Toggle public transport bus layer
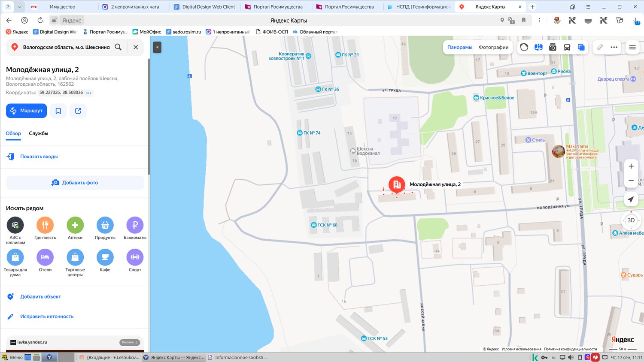The width and height of the screenshot is (644, 362). click(x=567, y=47)
